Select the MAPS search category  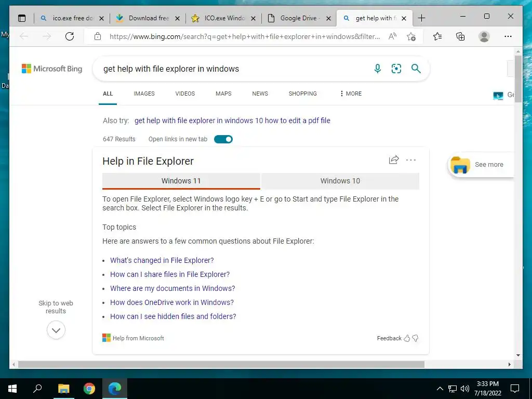coord(223,94)
